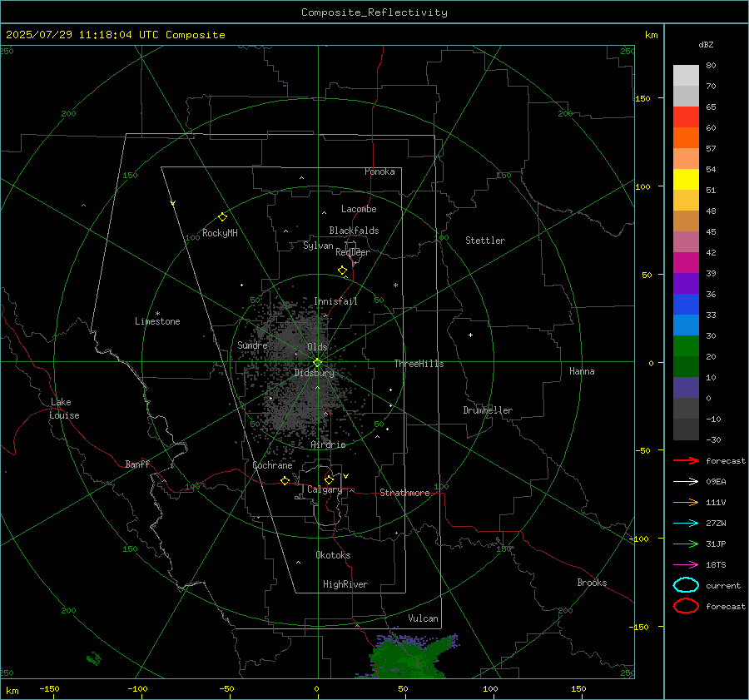Click the Banff label
The width and height of the screenshot is (749, 700).
pos(137,464)
